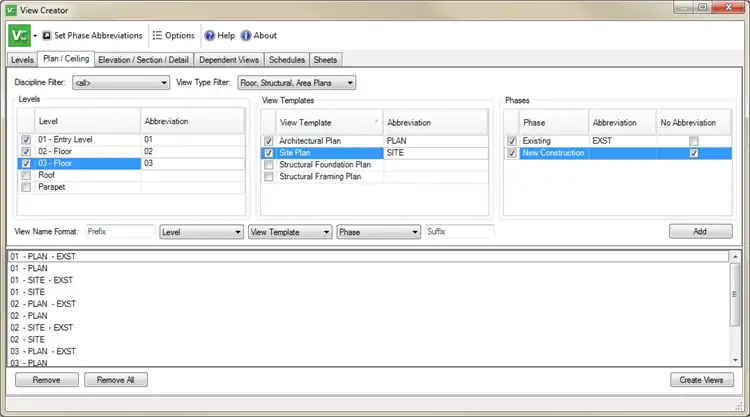Sort by View Template column header

[329, 122]
